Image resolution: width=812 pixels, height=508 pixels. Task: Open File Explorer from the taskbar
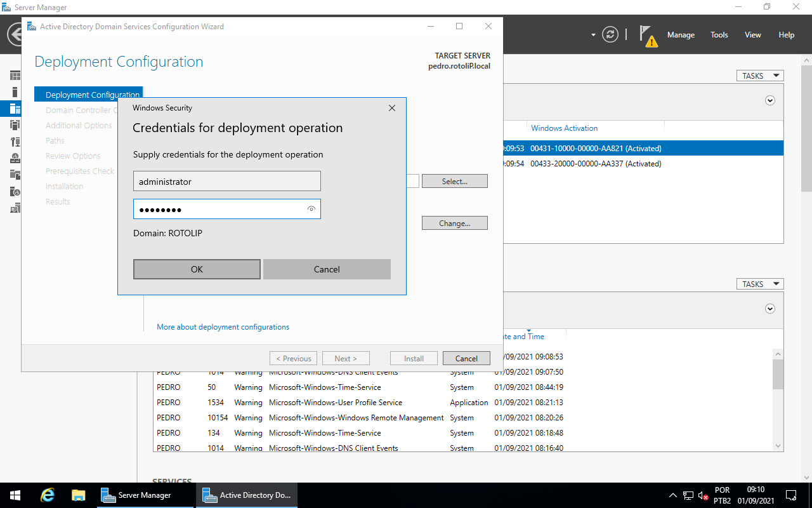78,495
